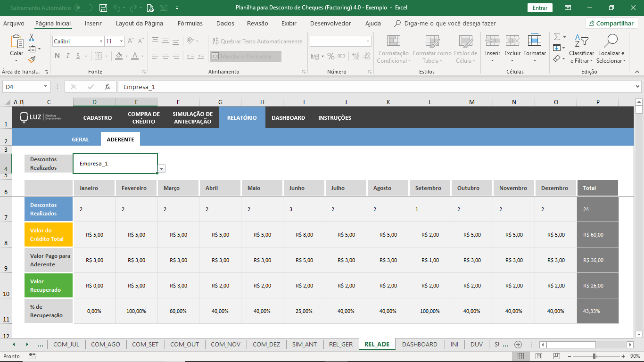Screen dimensions: 644x362
Task: Switch to the REL_GER sheet tab
Action: point(341,344)
